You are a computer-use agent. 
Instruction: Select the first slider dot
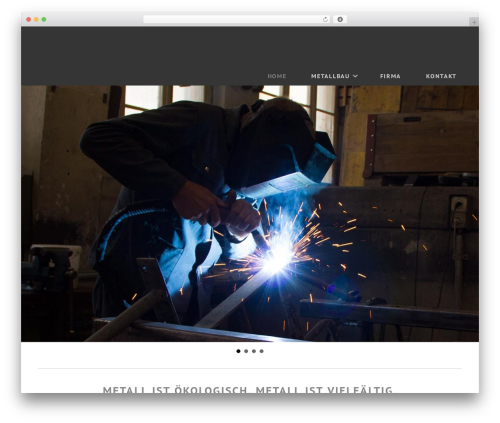238,351
